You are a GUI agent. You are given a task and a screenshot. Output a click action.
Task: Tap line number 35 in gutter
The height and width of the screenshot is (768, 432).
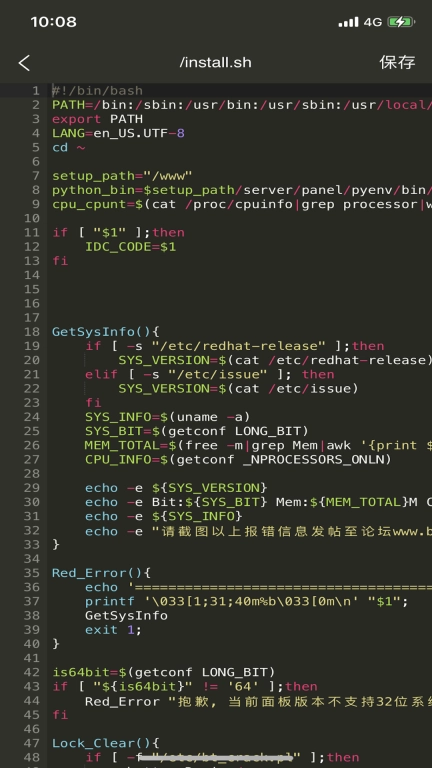pos(32,573)
